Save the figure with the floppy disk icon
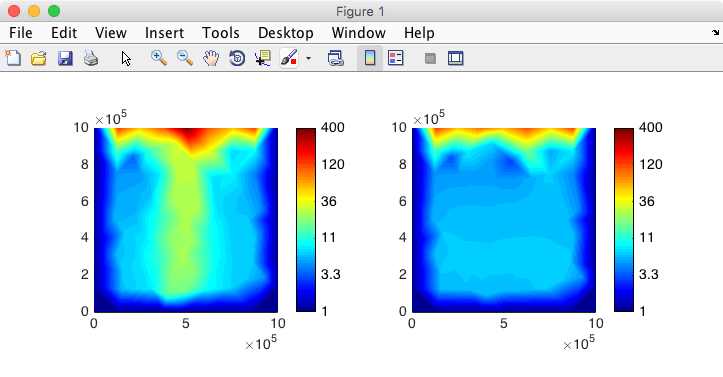This screenshot has height=377, width=723. click(65, 59)
